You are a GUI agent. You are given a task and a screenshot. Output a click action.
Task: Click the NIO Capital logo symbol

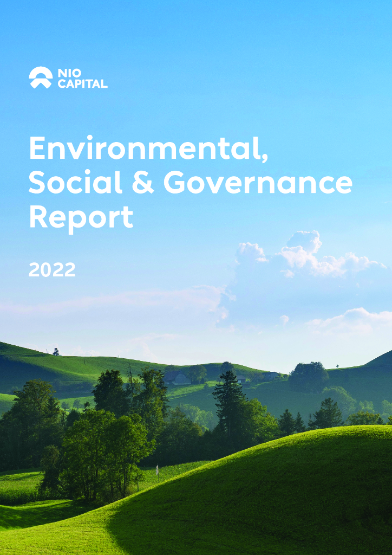click(41, 78)
